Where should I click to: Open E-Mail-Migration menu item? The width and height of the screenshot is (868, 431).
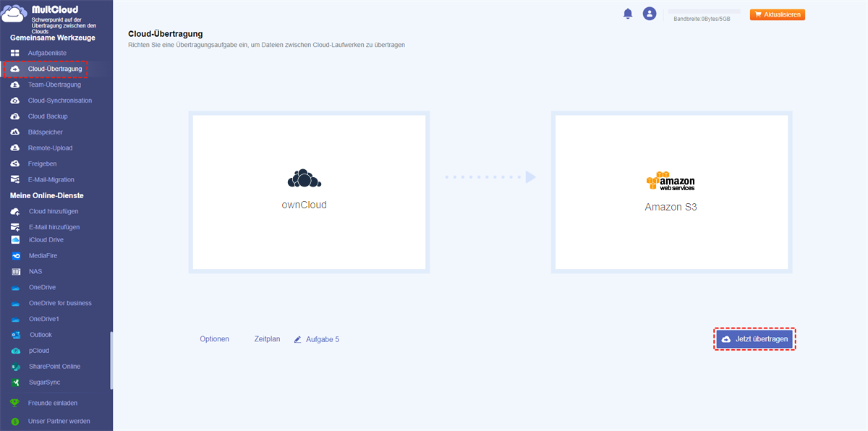(x=51, y=180)
